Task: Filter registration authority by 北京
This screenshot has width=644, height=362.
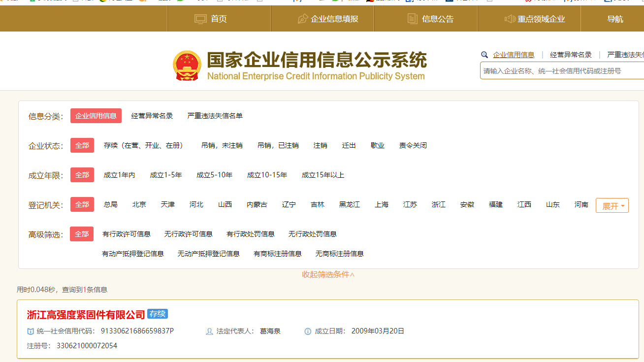Action: click(139, 204)
